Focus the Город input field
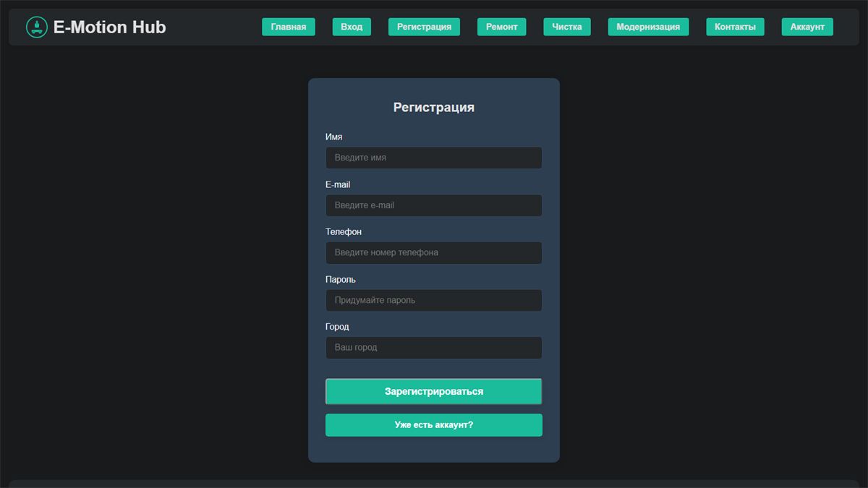868x488 pixels. click(434, 348)
